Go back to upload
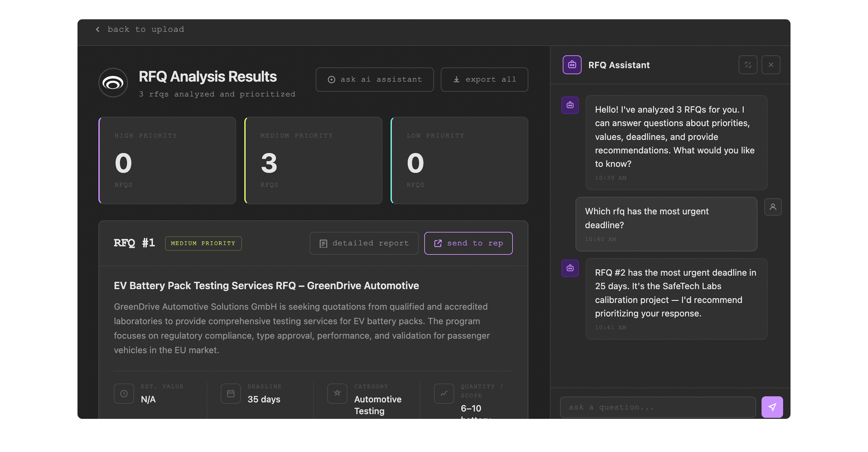868x452 pixels. coord(140,29)
